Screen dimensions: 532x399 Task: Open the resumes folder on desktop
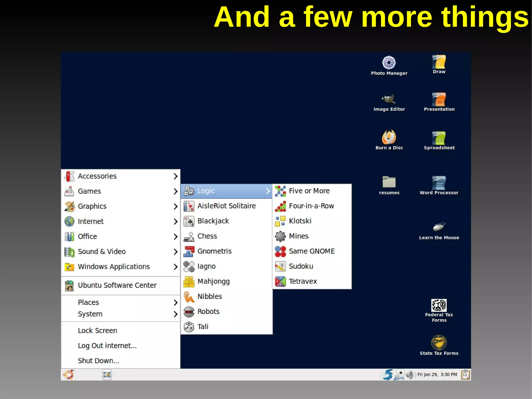[389, 182]
